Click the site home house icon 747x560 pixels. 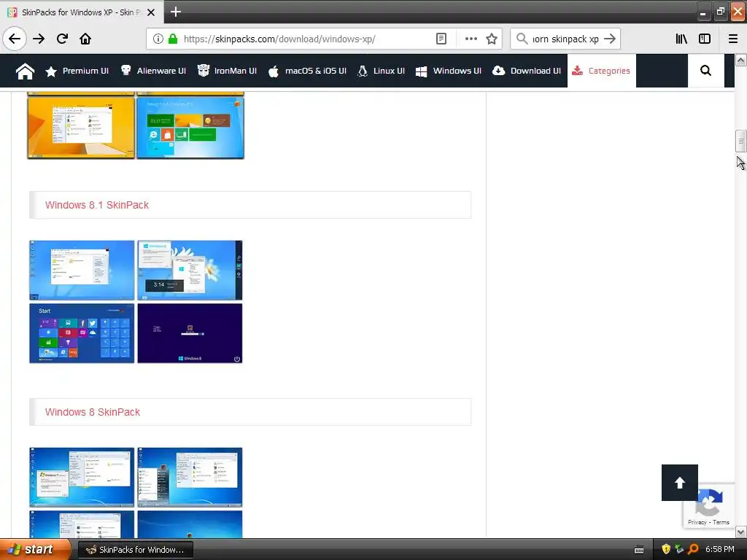pyautogui.click(x=25, y=71)
